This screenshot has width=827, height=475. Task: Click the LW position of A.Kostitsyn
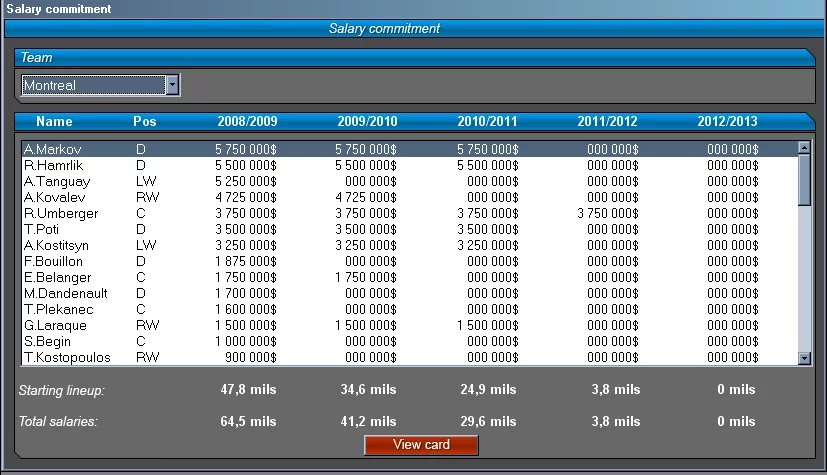tap(146, 245)
